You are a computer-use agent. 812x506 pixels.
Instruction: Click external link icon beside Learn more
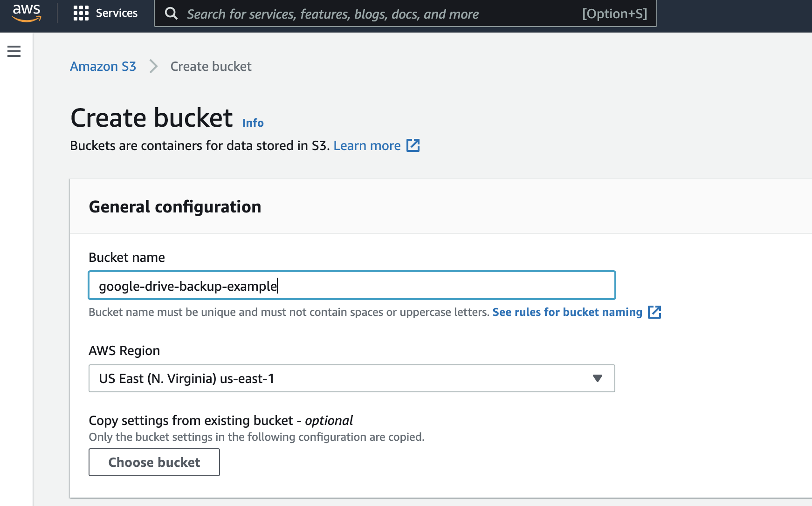point(413,145)
